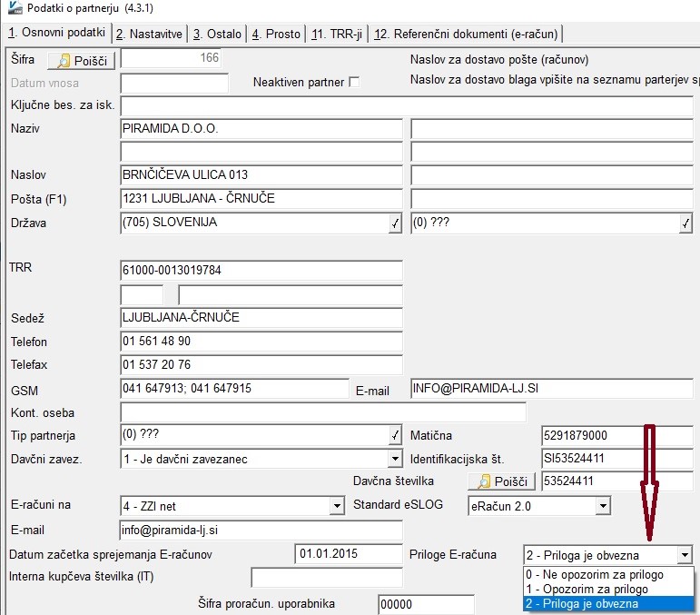Toggle the Neaktiven partner checkbox

[354, 82]
